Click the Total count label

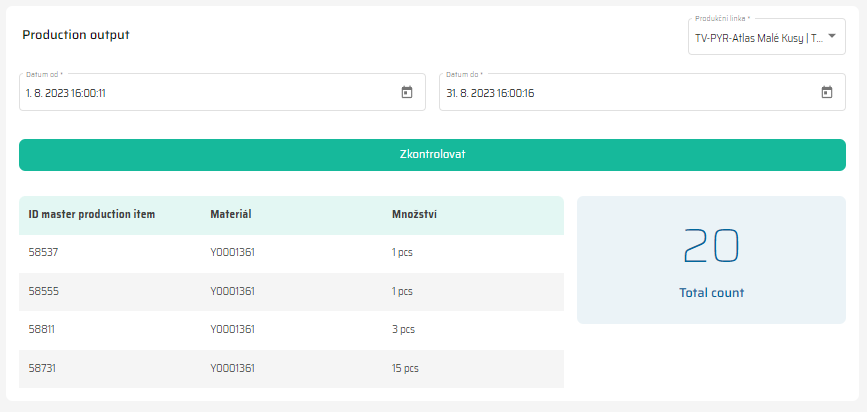[711, 293]
